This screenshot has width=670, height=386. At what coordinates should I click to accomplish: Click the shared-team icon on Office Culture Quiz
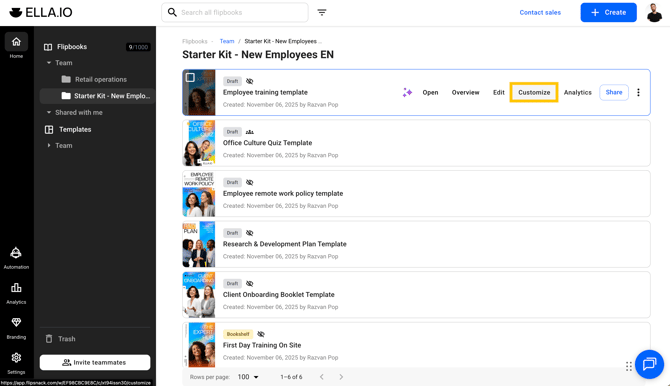[250, 132]
